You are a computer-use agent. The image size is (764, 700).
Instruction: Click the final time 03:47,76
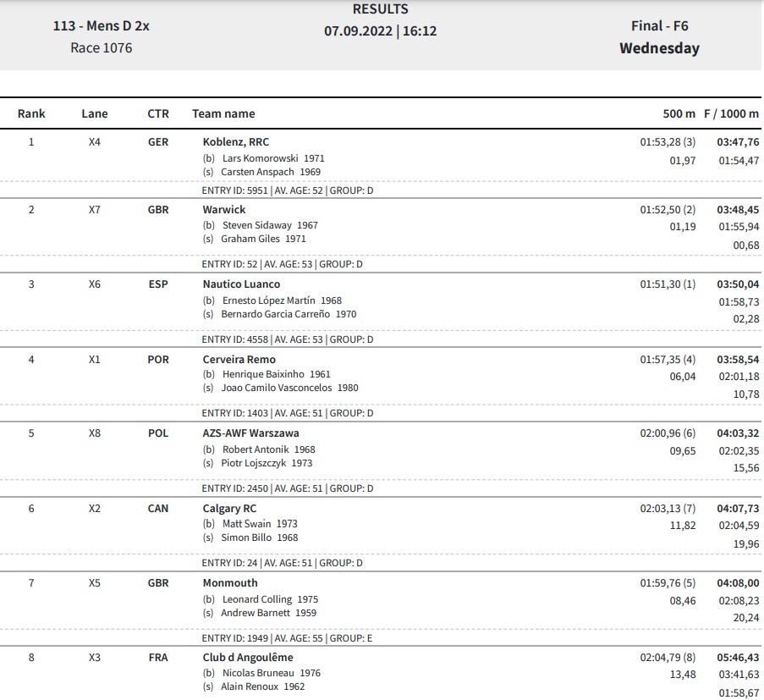coord(738,142)
